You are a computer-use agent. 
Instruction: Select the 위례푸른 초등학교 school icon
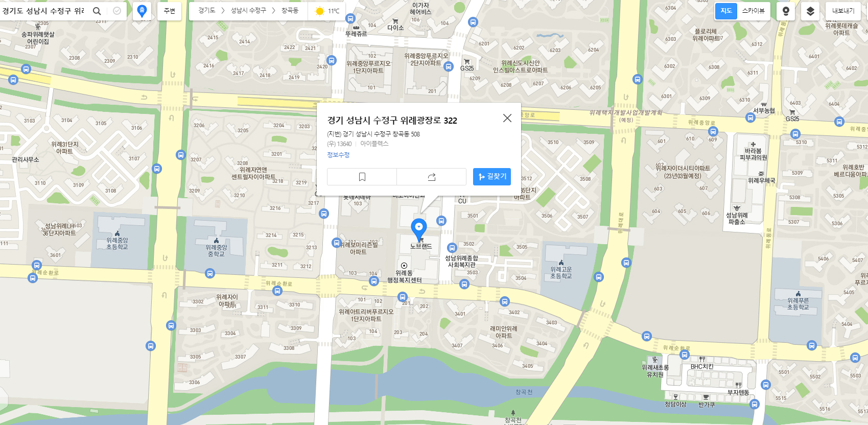point(798,294)
